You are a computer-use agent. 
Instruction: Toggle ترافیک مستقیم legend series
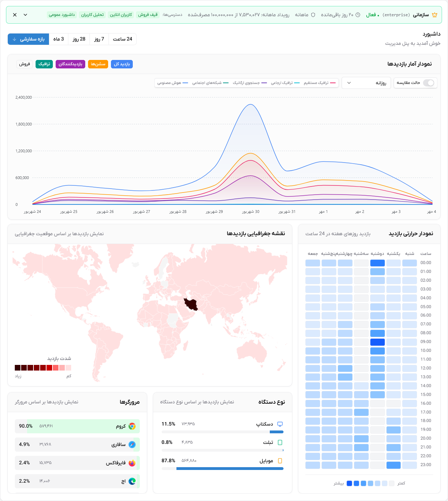[x=321, y=83]
